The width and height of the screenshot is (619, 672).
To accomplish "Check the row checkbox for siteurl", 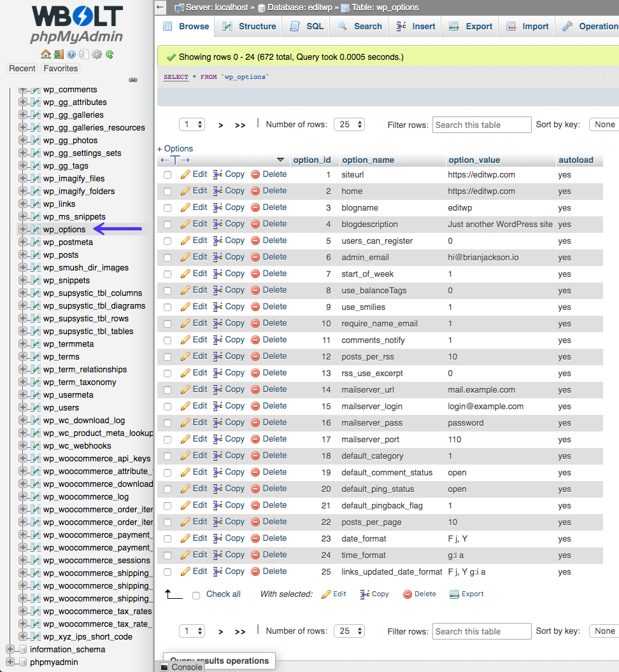I will (x=167, y=174).
